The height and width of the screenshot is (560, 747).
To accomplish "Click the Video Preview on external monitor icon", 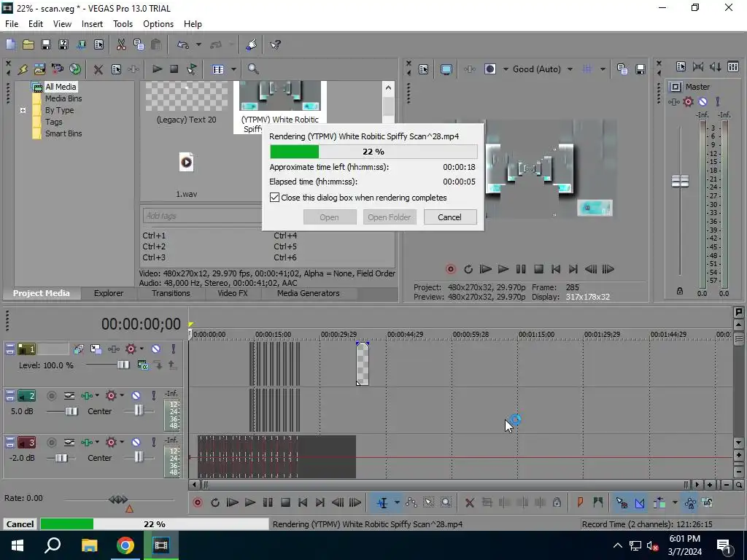I will tap(446, 69).
